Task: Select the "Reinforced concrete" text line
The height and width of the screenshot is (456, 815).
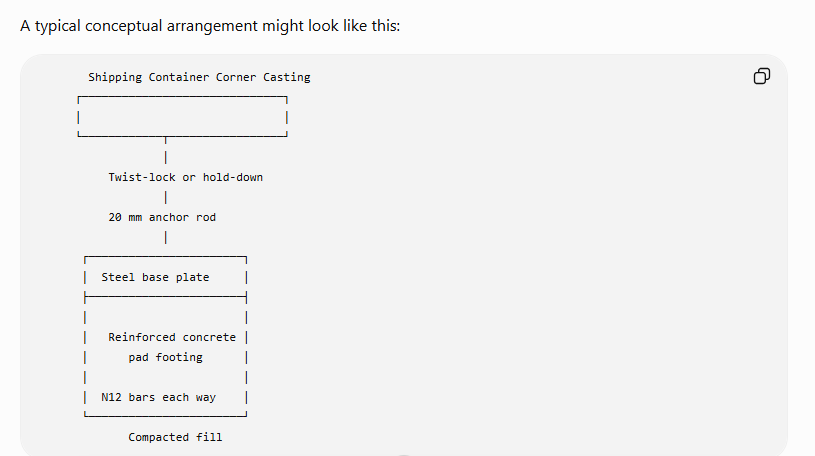Action: [172, 337]
